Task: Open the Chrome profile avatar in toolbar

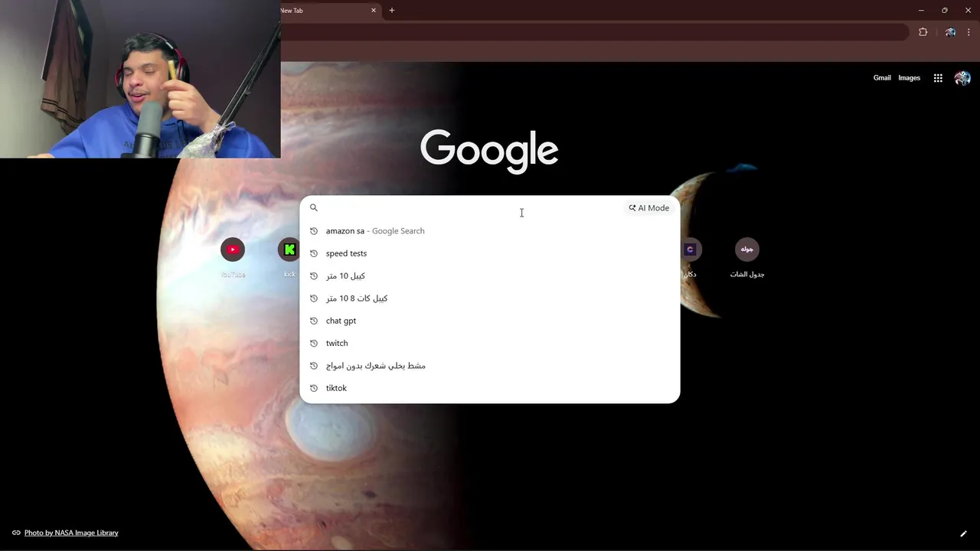Action: pos(950,32)
